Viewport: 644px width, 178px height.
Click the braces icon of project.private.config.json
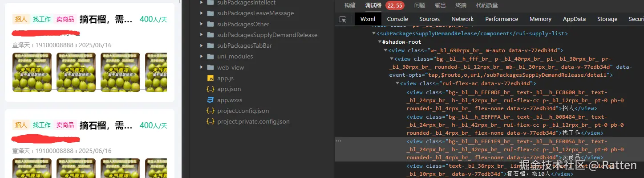[211, 121]
